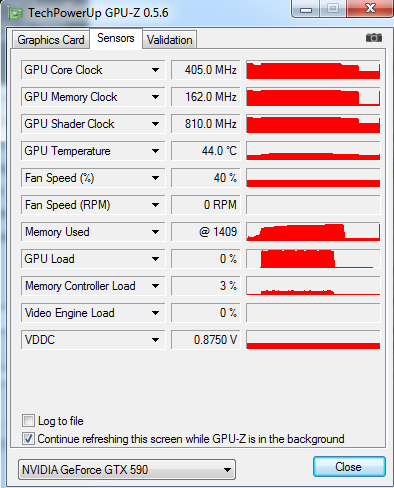Click the GPU Load history graph

313,259
